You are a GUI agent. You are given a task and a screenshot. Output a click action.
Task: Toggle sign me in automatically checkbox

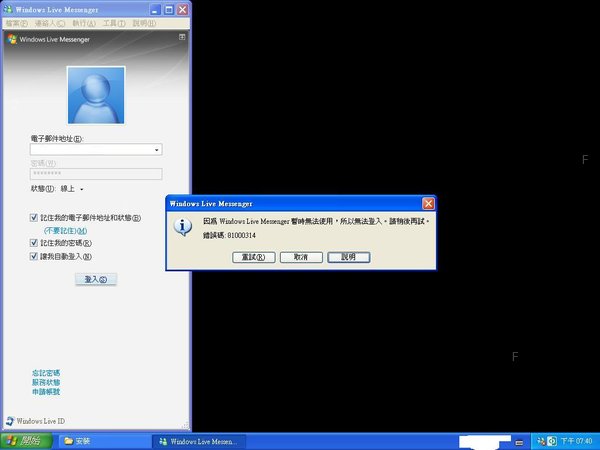34,256
